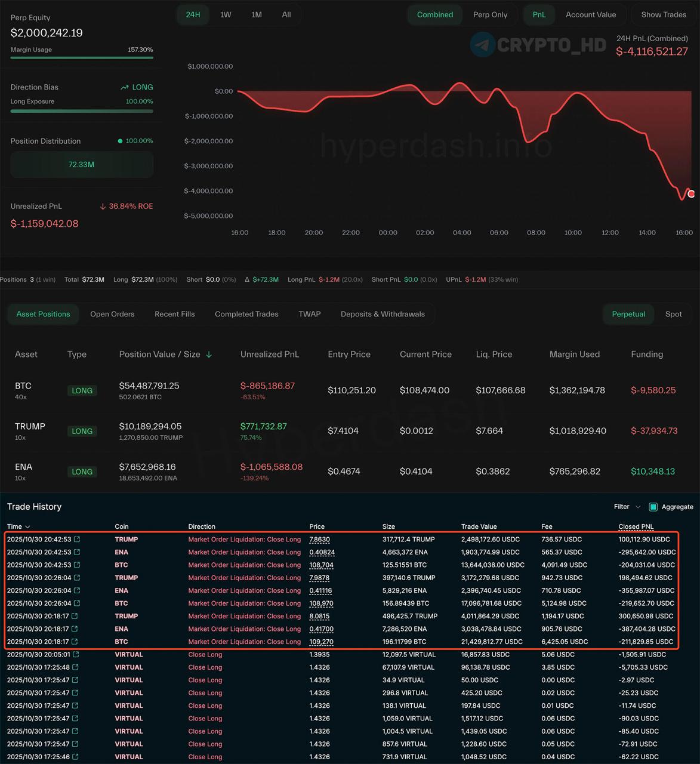Select the Spot market button
The image size is (700, 764).
pyautogui.click(x=673, y=314)
